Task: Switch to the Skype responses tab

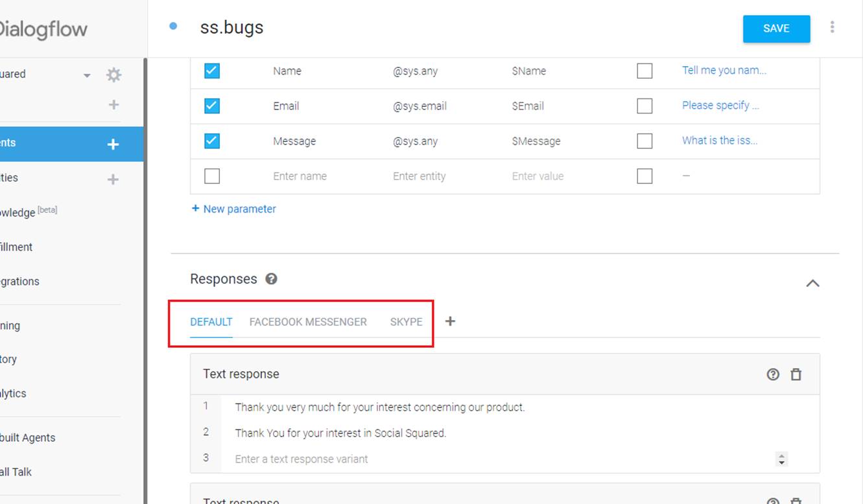Action: point(406,322)
